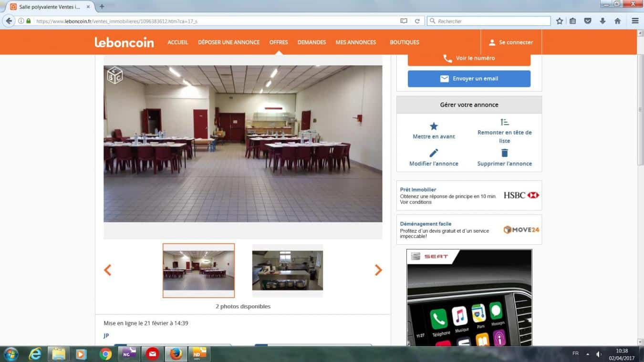
Task: Select the kitchen photo thumbnail
Action: click(x=287, y=270)
